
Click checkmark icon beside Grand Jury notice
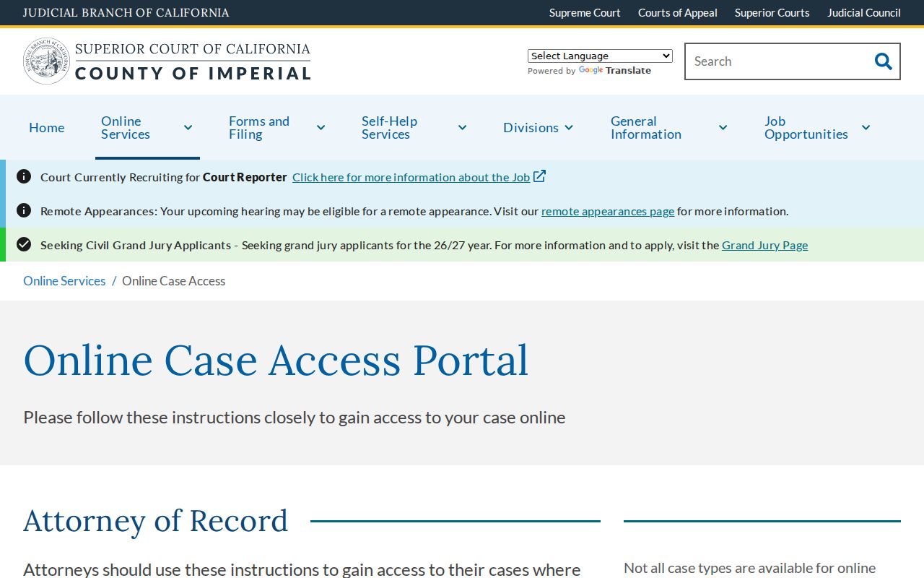pyautogui.click(x=24, y=244)
